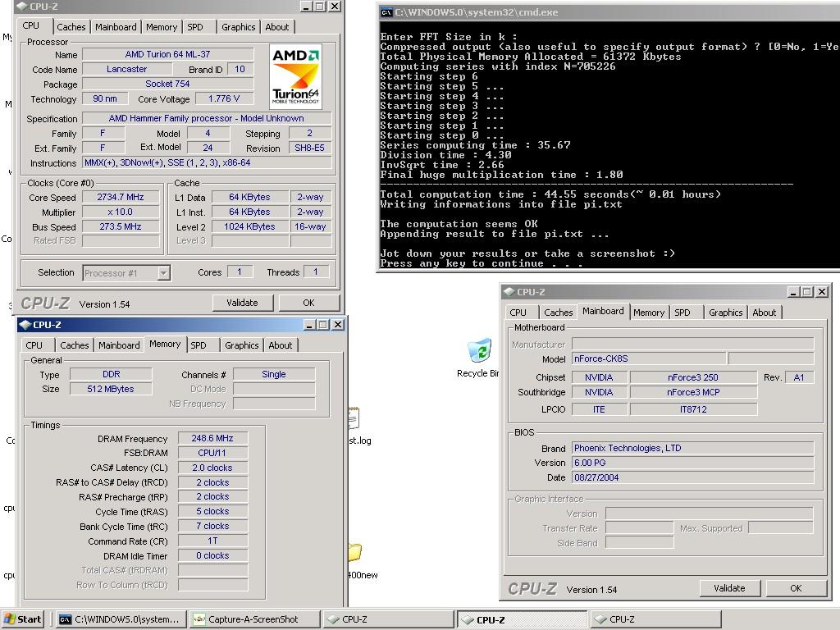Open Graphics tab in Memory CPU-Z window
Viewport: 840px width, 630px height.
(242, 345)
